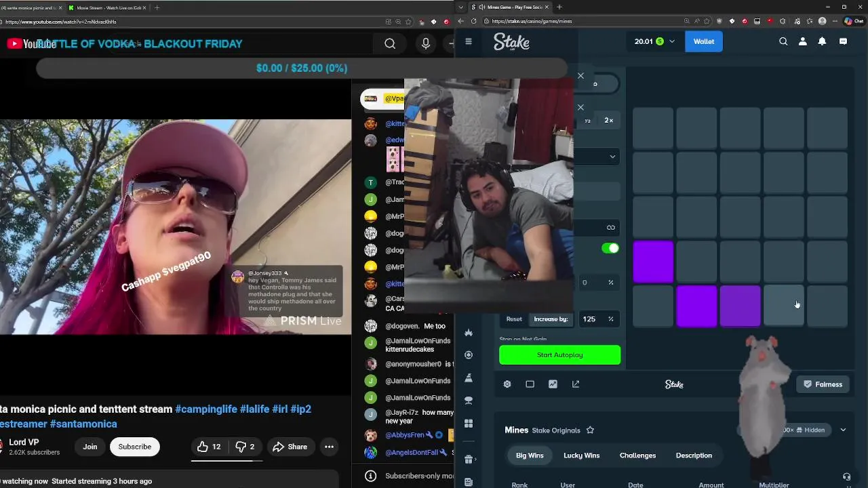868x488 pixels.
Task: Open support headset icon bottom right
Action: pyautogui.click(x=846, y=477)
